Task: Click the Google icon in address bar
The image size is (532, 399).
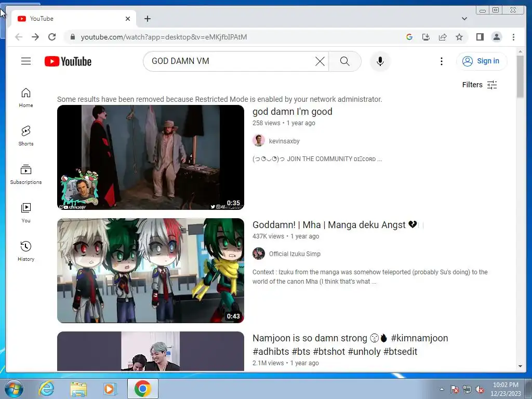Action: click(409, 37)
